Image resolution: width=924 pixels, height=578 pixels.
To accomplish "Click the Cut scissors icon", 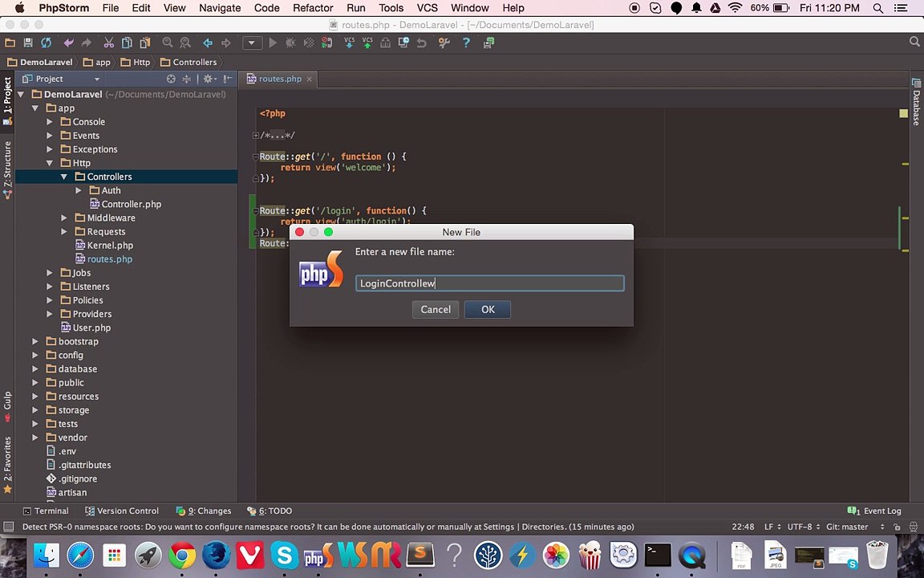I will pyautogui.click(x=109, y=43).
